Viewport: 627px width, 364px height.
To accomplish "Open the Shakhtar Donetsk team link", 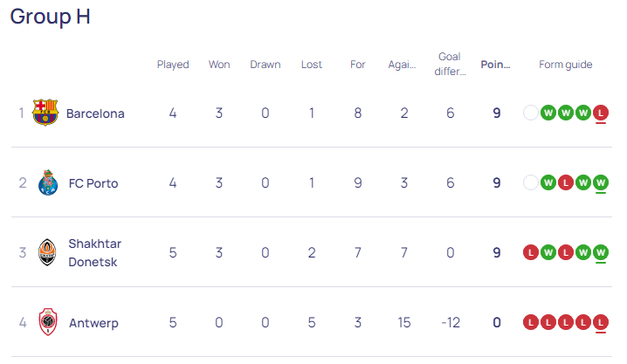I will coord(95,252).
